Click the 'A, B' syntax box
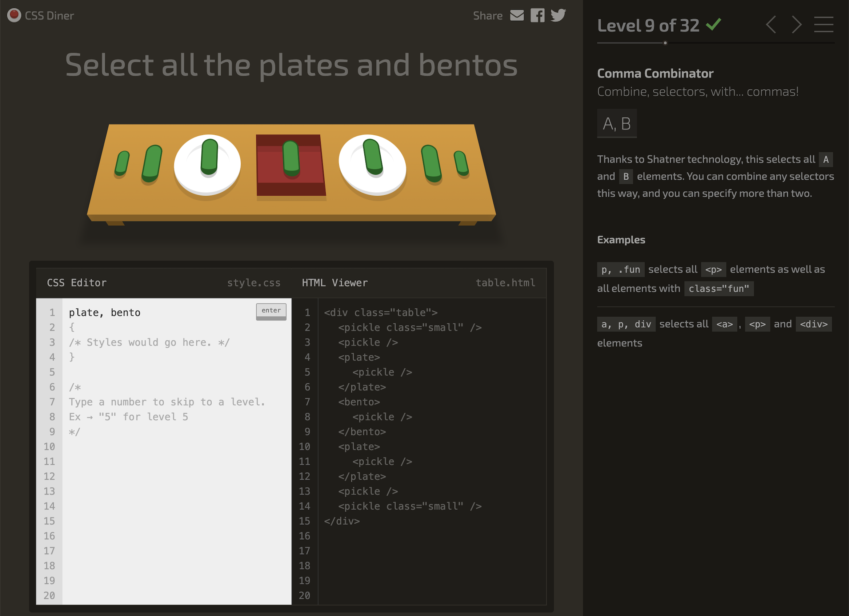Screen dimensions: 849x616 [x=617, y=123]
